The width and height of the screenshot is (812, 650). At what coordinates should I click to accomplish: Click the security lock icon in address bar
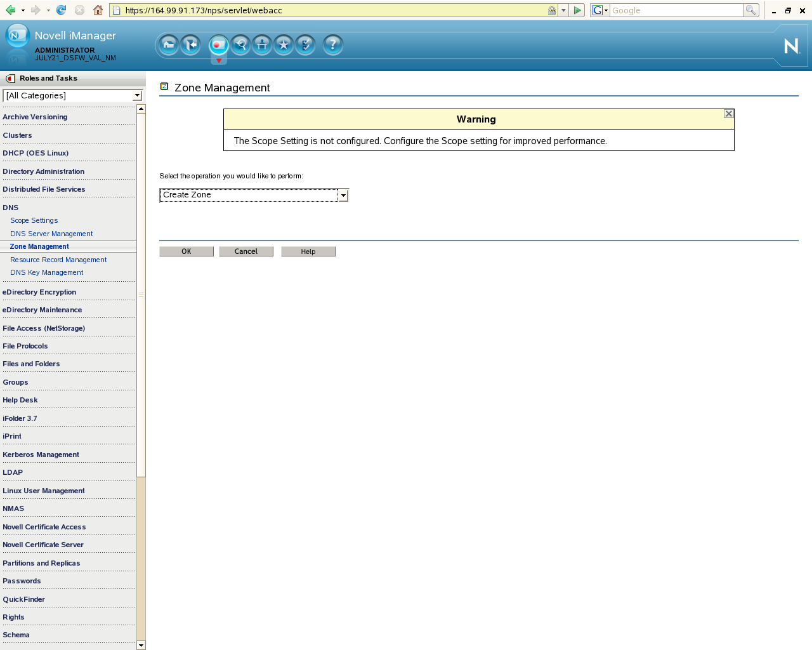click(x=552, y=10)
